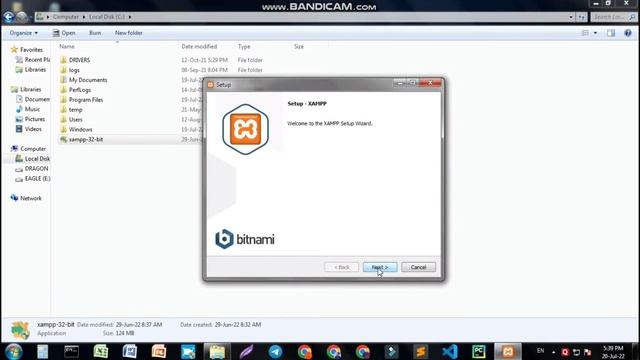
Task: Open PyCharm from the taskbar
Action: click(x=479, y=351)
